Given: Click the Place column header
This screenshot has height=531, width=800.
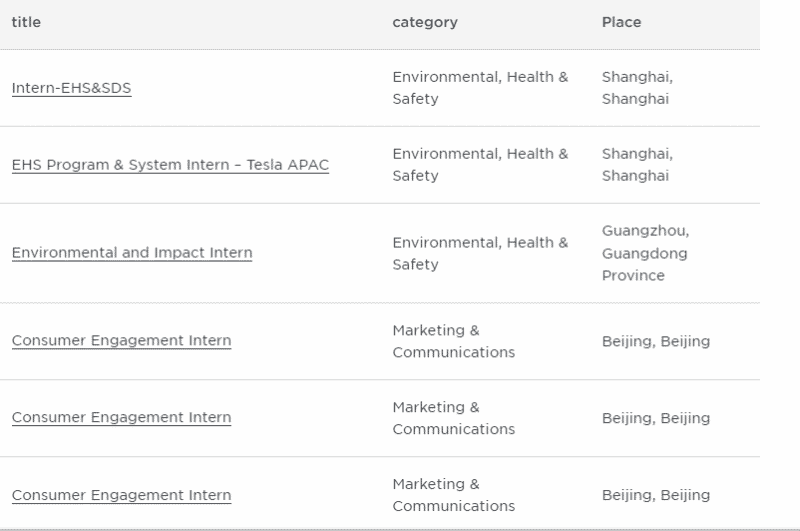Looking at the screenshot, I should 621,22.
